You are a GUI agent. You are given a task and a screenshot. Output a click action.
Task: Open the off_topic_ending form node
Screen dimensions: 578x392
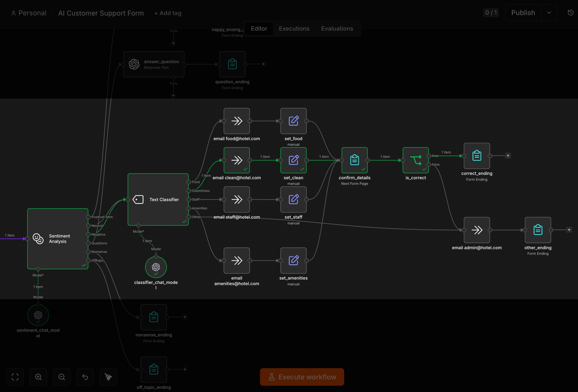point(154,369)
